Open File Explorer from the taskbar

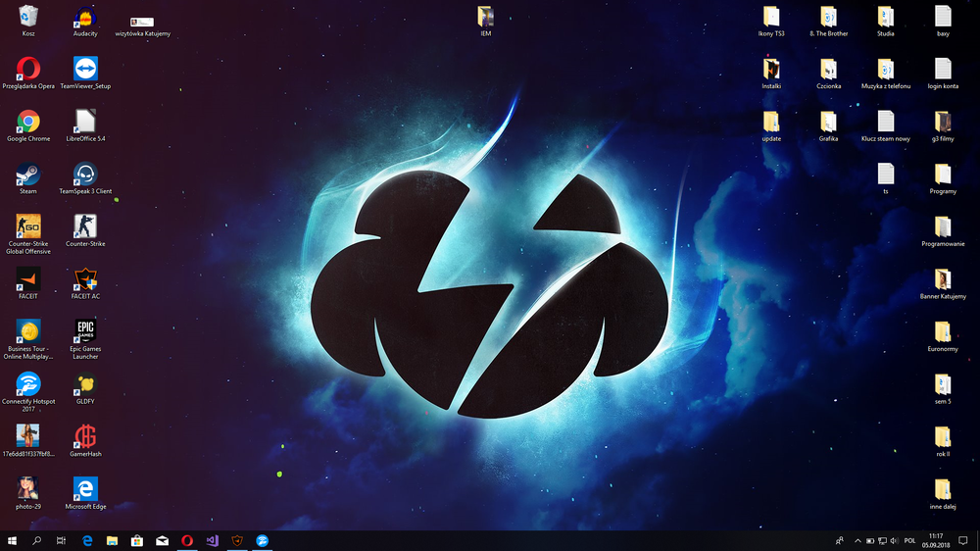click(112, 540)
